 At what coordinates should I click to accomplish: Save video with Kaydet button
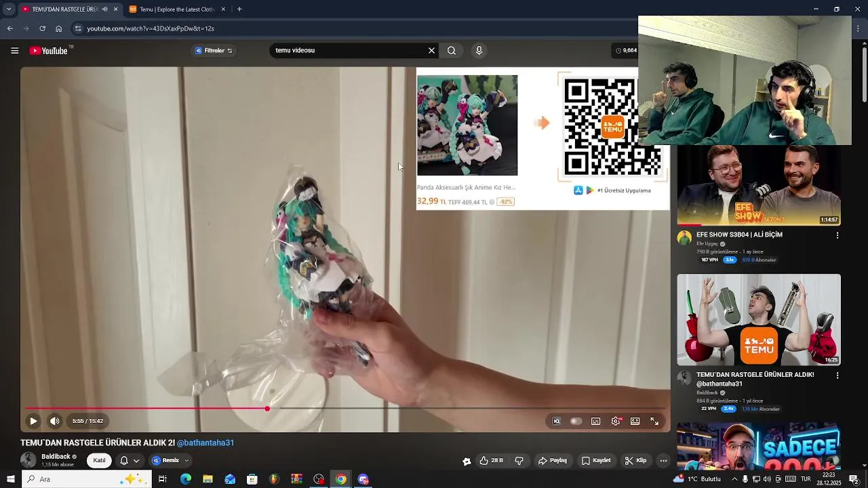[596, 460]
